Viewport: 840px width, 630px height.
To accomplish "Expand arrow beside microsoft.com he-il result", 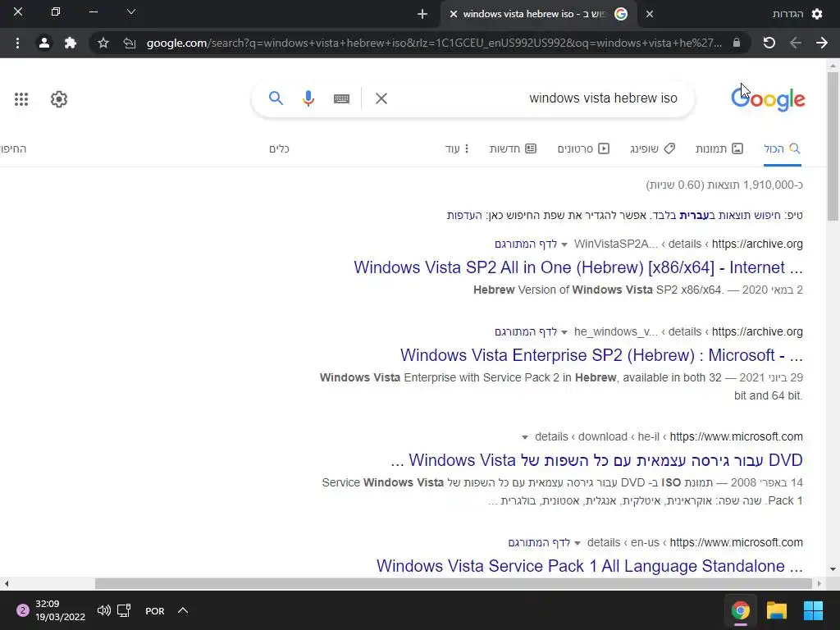I will (x=524, y=438).
